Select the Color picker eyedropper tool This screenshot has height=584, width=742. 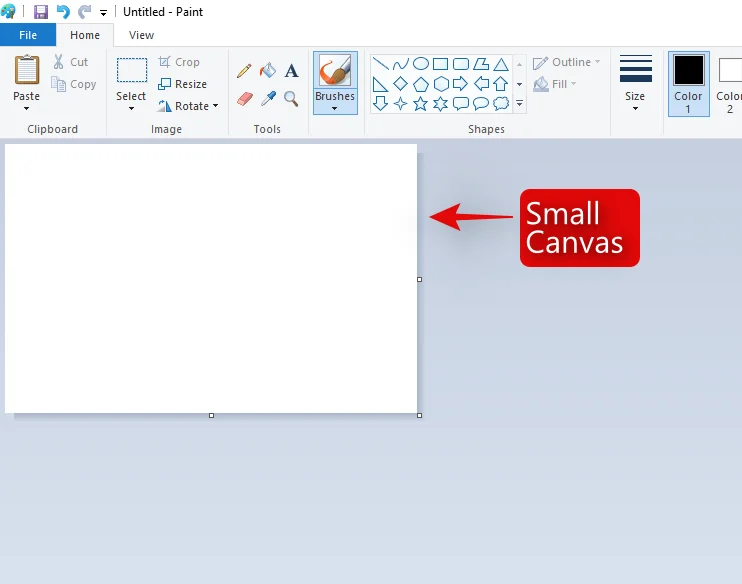268,99
